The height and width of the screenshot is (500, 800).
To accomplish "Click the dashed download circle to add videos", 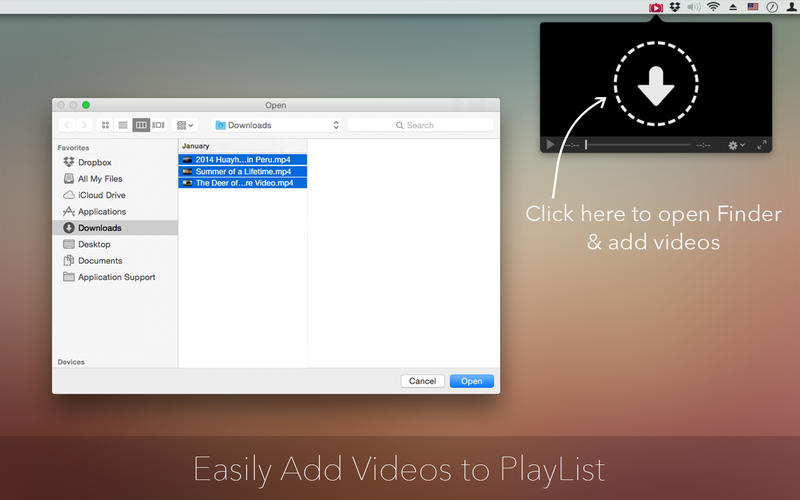I will (x=656, y=84).
